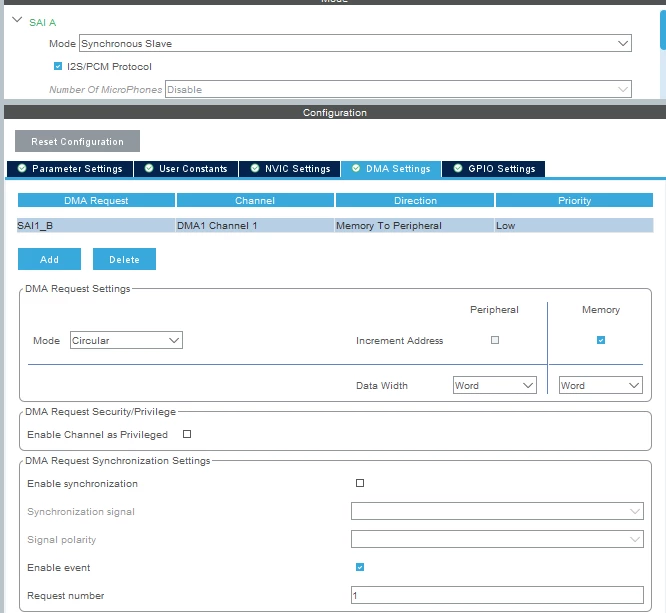Open the DMA Mode Circular dropdown
This screenshot has width=666, height=613.
coord(126,340)
